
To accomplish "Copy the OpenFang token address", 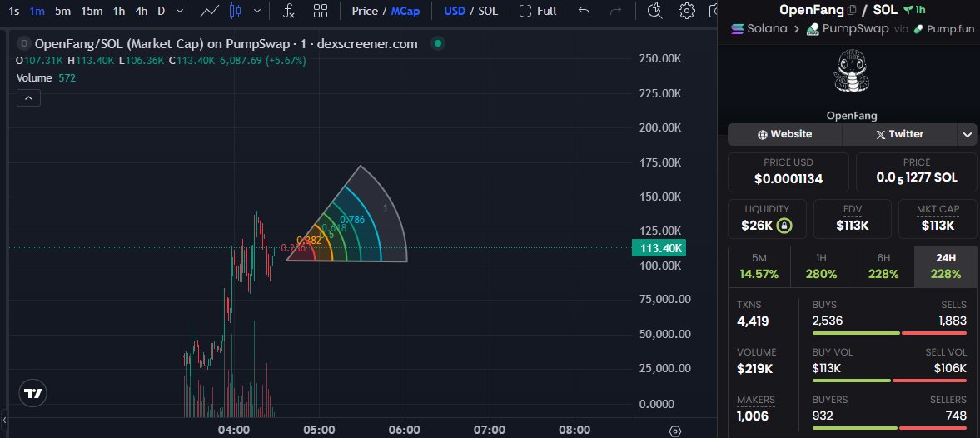I will [851, 10].
